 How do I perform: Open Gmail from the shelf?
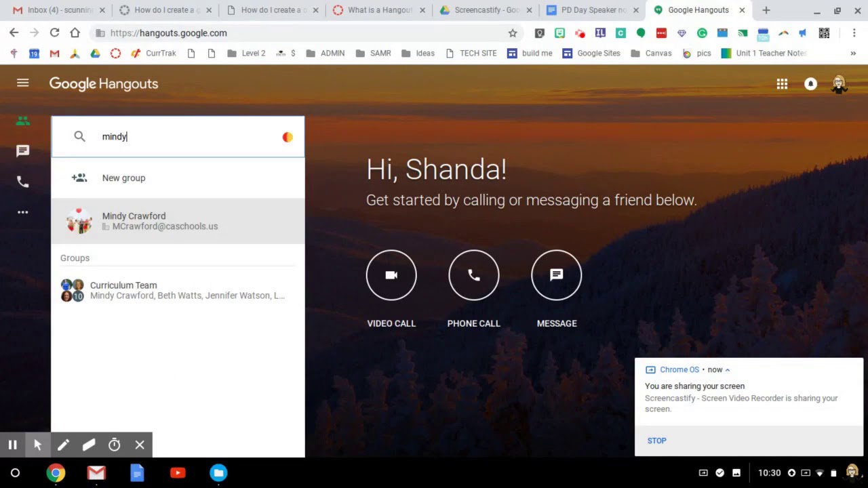pyautogui.click(x=96, y=473)
